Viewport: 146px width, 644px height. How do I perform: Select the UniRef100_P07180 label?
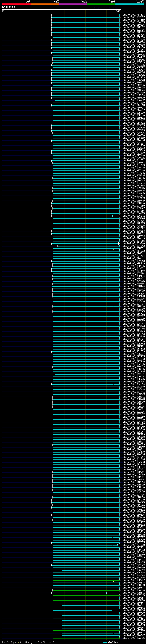click(x=133, y=153)
